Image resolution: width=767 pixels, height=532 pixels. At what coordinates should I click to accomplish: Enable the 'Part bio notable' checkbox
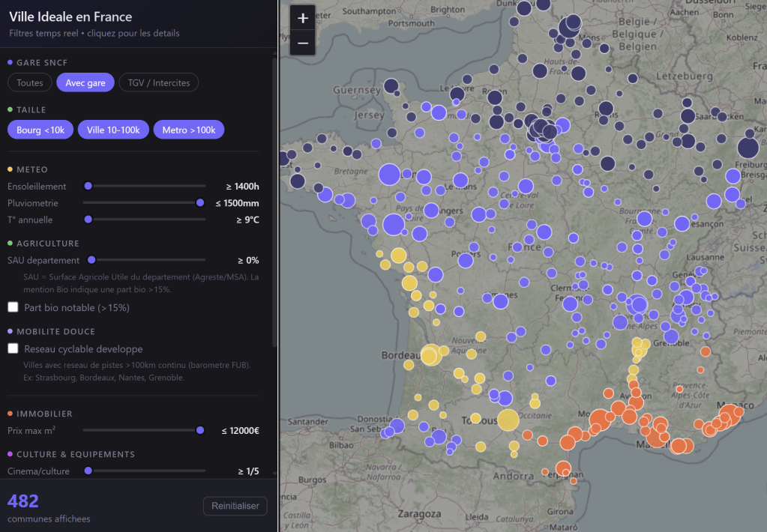[13, 307]
